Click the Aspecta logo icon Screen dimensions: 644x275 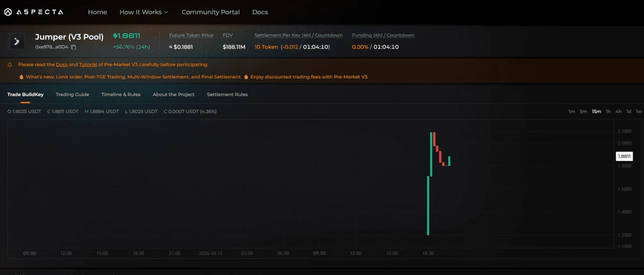(x=8, y=12)
